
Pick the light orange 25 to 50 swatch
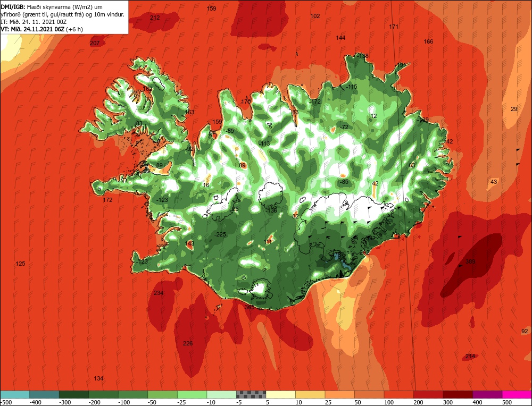339,394
